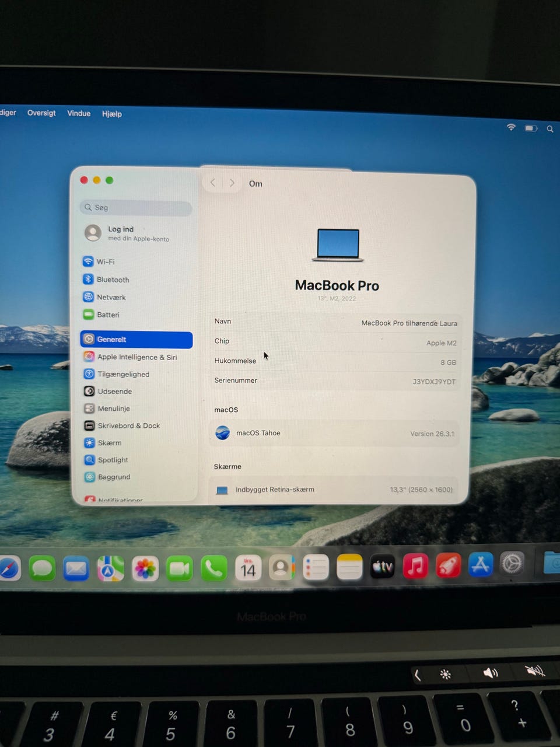The image size is (560, 747).
Task: Go back with the left chevron
Action: point(213,183)
